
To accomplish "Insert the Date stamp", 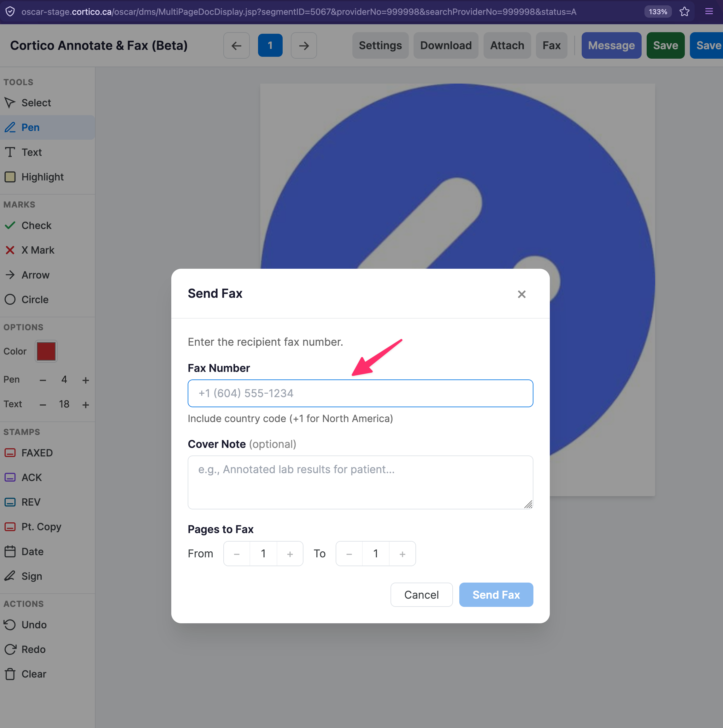I will pyautogui.click(x=47, y=552).
